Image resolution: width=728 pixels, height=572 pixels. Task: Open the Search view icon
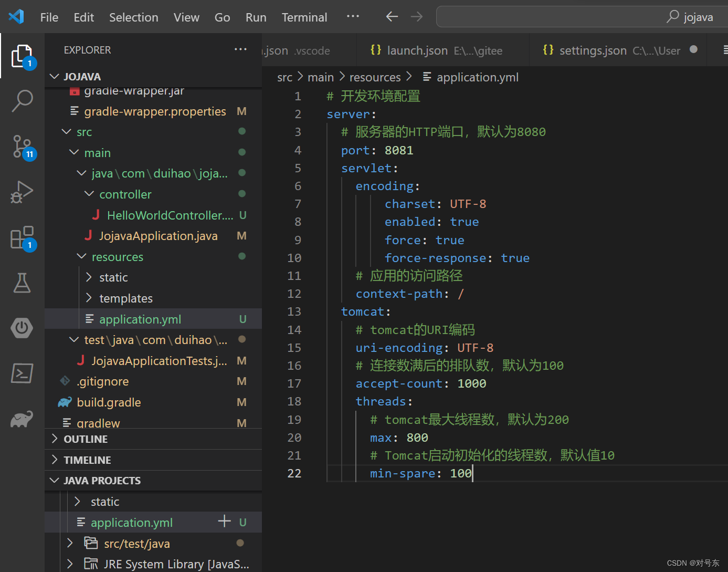(22, 101)
